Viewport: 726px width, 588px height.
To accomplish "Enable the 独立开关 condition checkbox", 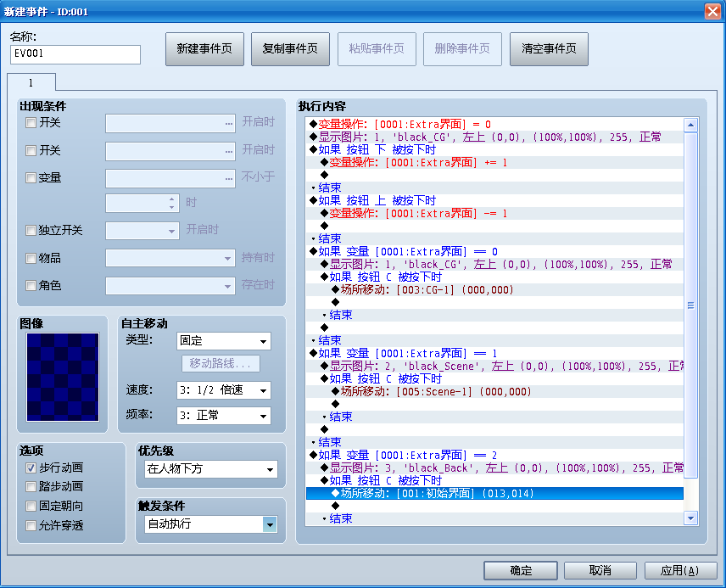I will tap(31, 230).
